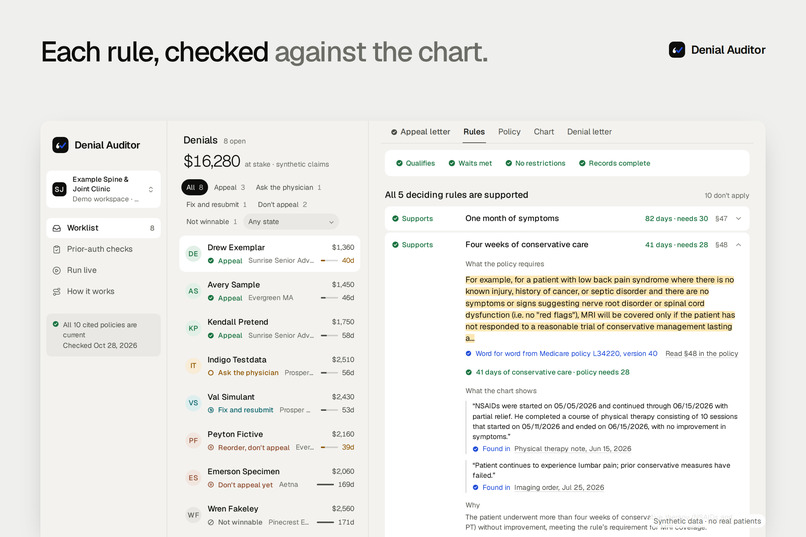Click the $16,280 at stake amount
Viewport: 806px width, 537px height.
pos(212,161)
